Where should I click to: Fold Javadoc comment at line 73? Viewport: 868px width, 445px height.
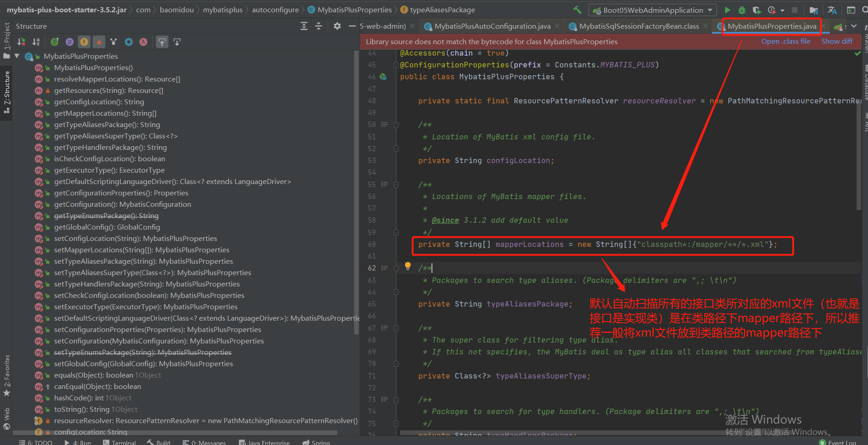point(396,400)
